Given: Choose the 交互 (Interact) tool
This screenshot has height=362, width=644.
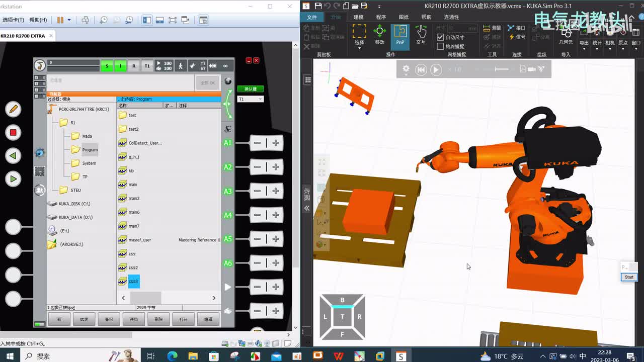Looking at the screenshot, I should (x=421, y=35).
